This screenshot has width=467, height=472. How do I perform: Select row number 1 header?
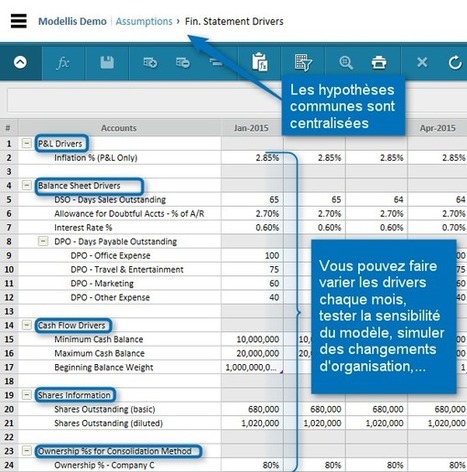point(9,144)
